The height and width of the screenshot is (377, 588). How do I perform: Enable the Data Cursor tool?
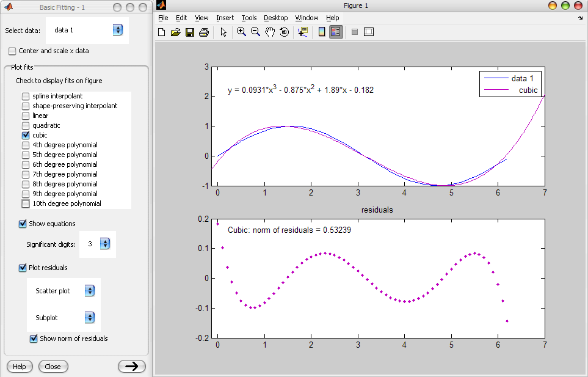[303, 32]
